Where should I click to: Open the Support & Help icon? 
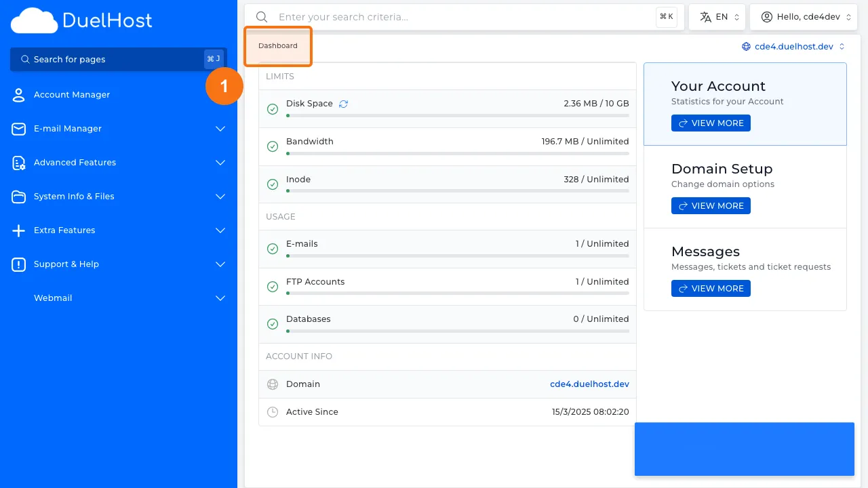coord(18,264)
